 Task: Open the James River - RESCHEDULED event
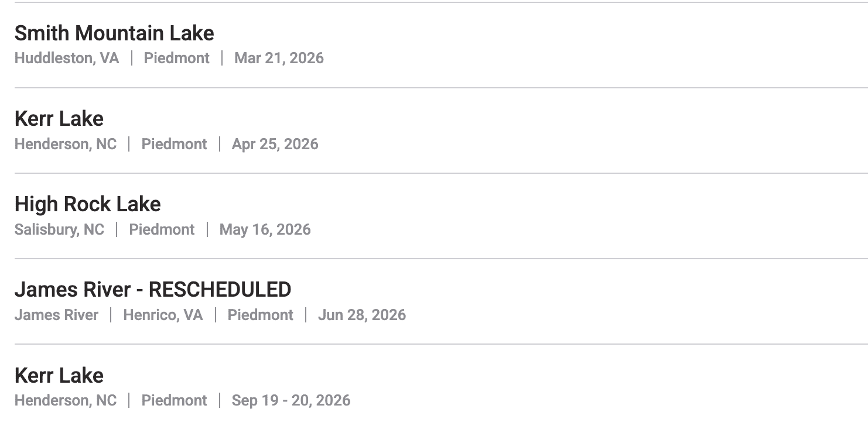(x=153, y=290)
